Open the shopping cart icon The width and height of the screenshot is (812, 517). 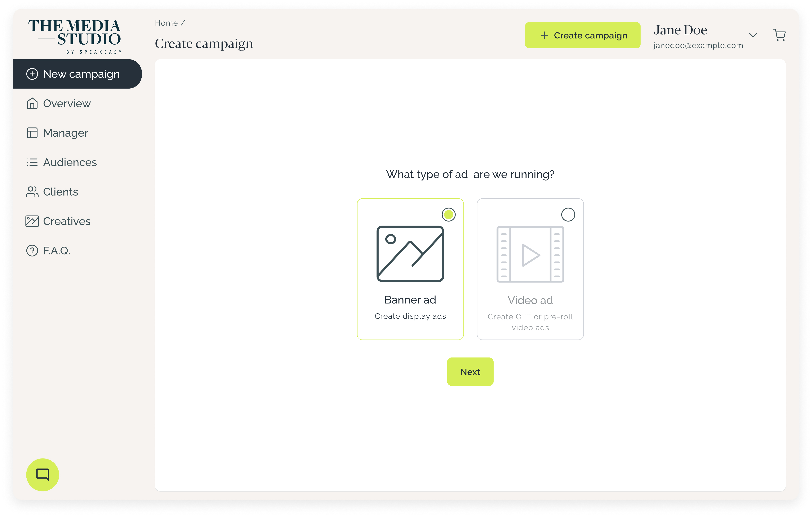click(x=779, y=35)
